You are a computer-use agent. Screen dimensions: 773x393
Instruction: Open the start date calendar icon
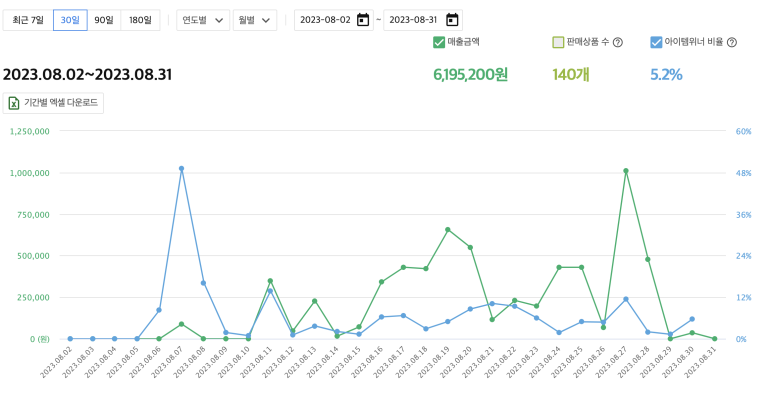tap(363, 20)
